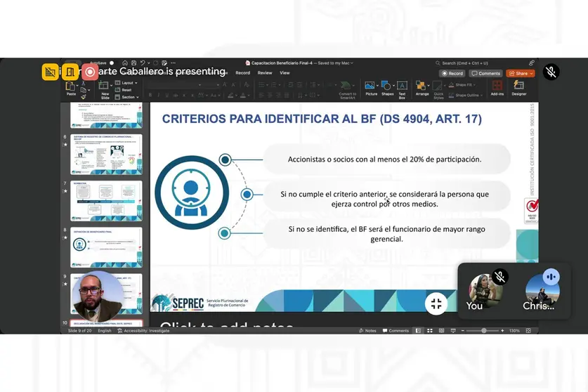Viewport: 588px width, 392px height.
Task: Open the Designer pane
Action: pos(519,88)
